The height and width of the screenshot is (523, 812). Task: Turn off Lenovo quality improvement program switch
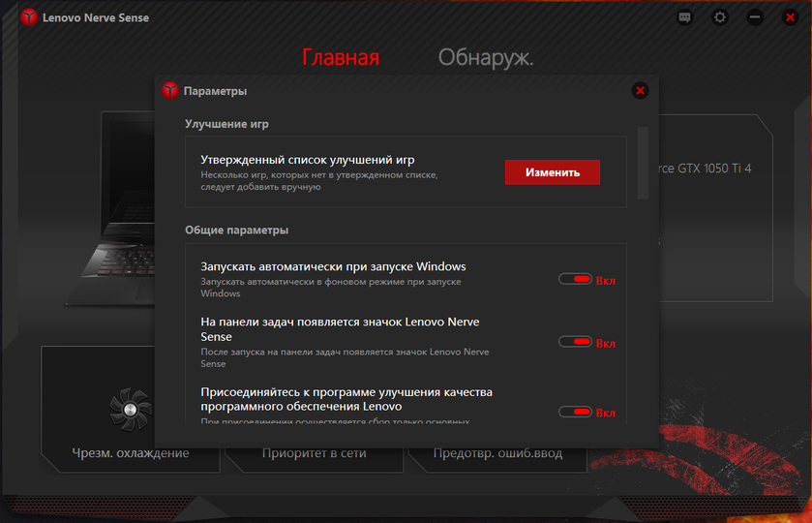576,412
